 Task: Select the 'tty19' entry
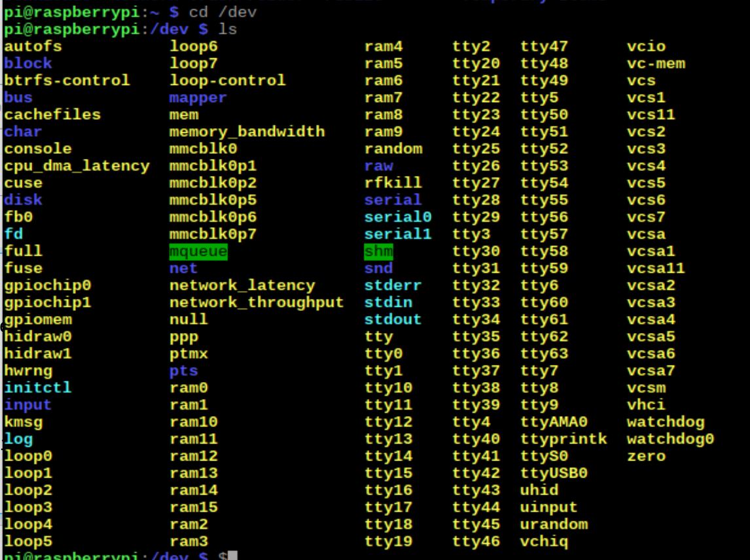[388, 541]
